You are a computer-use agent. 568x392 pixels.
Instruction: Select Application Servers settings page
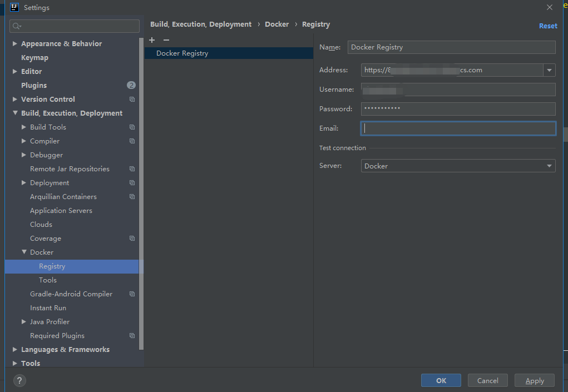pos(61,211)
